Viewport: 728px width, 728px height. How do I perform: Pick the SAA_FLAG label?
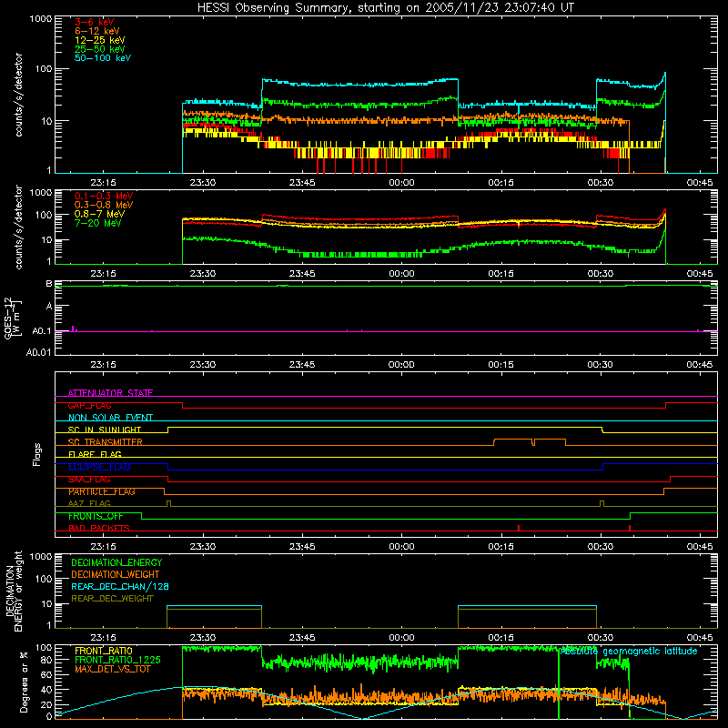(89, 480)
